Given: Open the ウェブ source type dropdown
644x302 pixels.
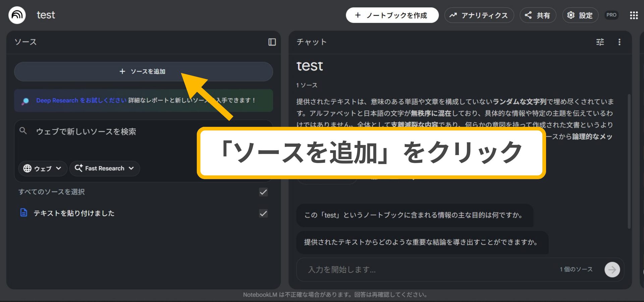Looking at the screenshot, I should tap(43, 168).
